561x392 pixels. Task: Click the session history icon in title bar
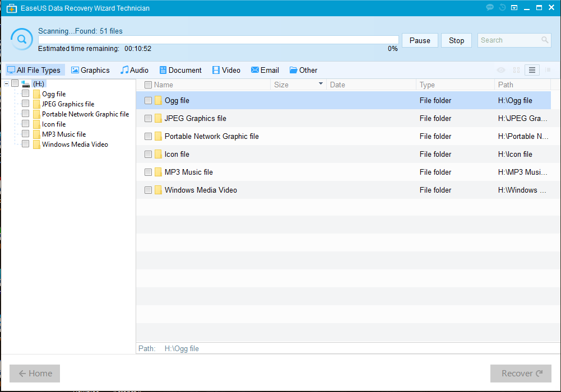pyautogui.click(x=502, y=7)
